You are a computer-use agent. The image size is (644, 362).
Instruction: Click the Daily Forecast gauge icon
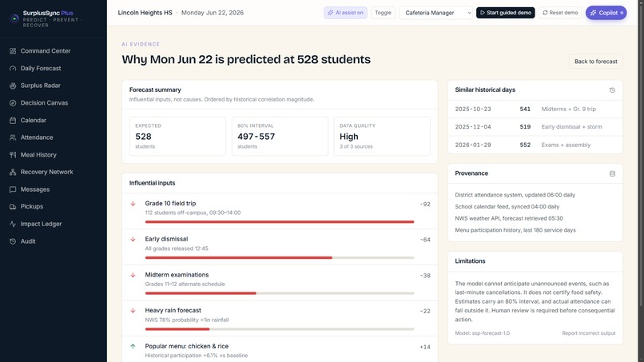pyautogui.click(x=13, y=68)
